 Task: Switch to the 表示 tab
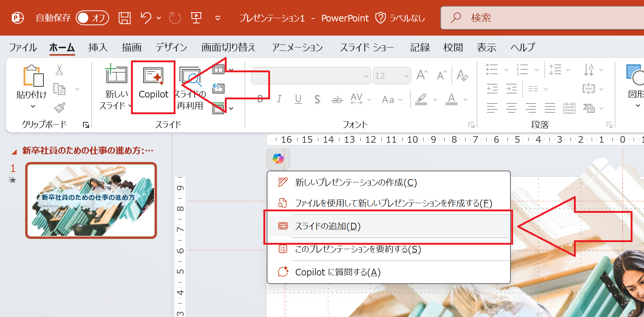point(486,47)
